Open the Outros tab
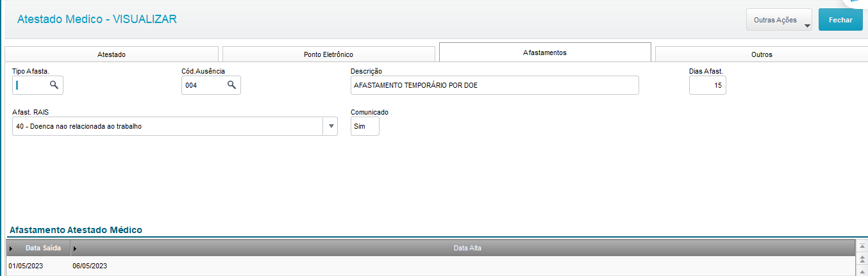 pyautogui.click(x=762, y=54)
